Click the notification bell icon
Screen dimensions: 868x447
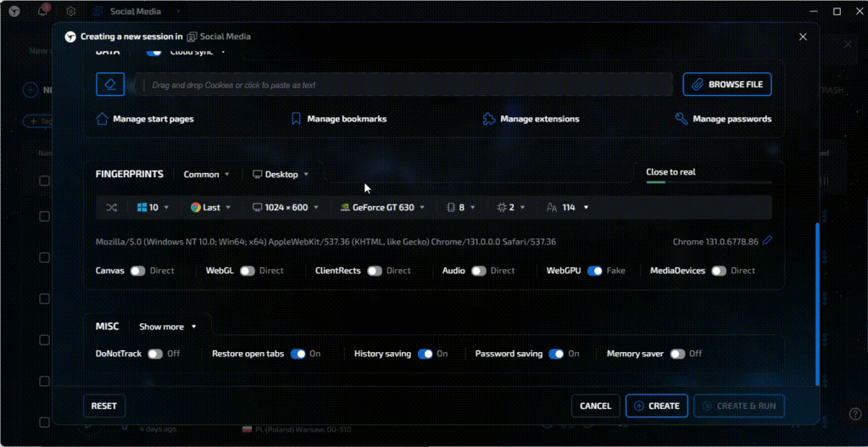coord(42,11)
